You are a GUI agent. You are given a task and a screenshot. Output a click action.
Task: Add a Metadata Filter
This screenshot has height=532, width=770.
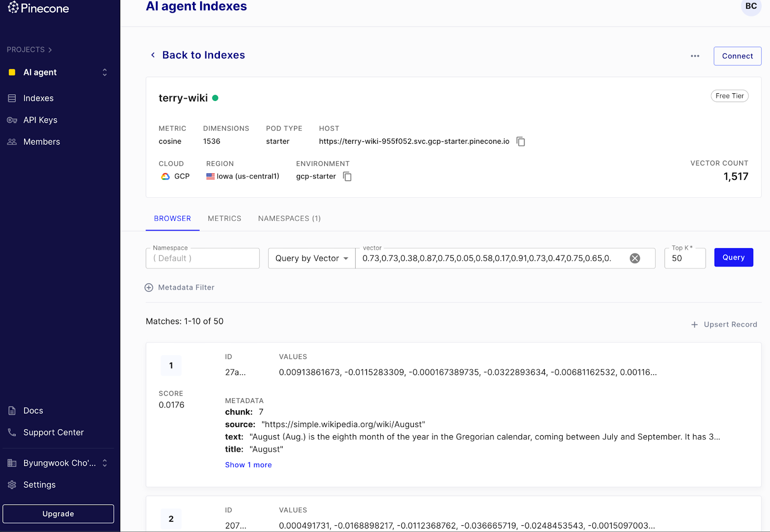(x=180, y=287)
